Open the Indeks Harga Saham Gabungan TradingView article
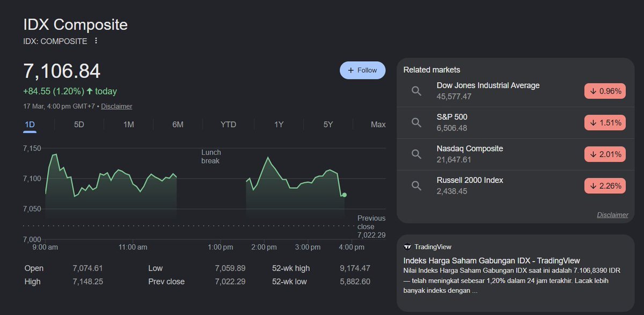 pos(491,261)
